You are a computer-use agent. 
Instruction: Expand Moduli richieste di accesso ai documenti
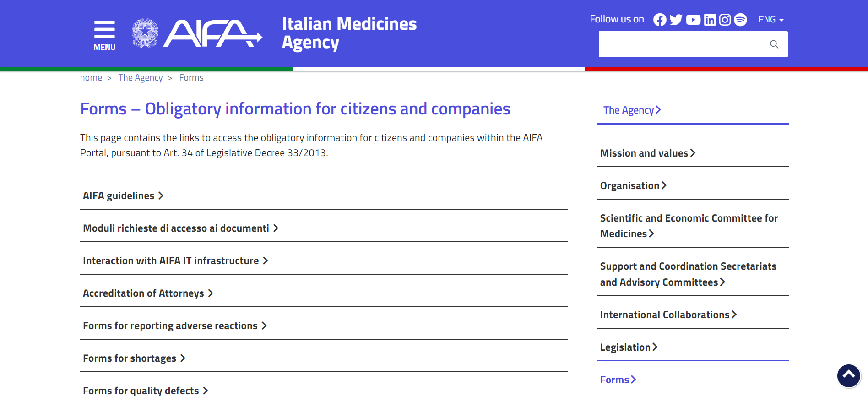324,228
